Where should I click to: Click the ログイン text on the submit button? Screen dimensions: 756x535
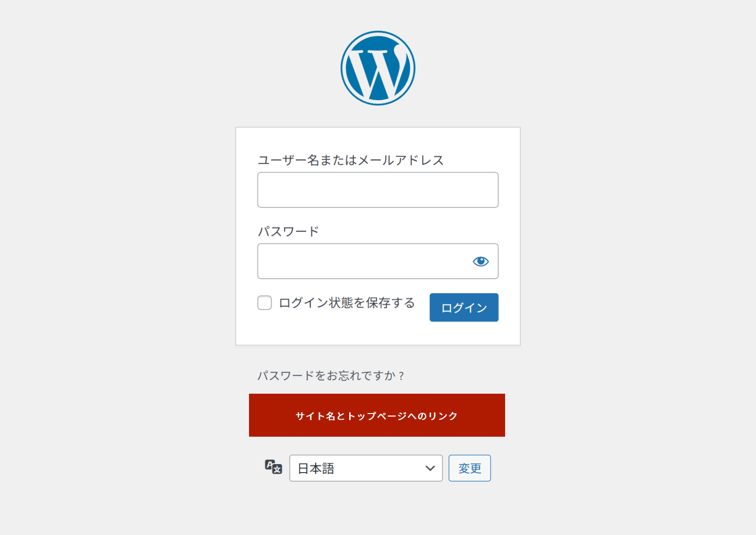pyautogui.click(x=464, y=308)
